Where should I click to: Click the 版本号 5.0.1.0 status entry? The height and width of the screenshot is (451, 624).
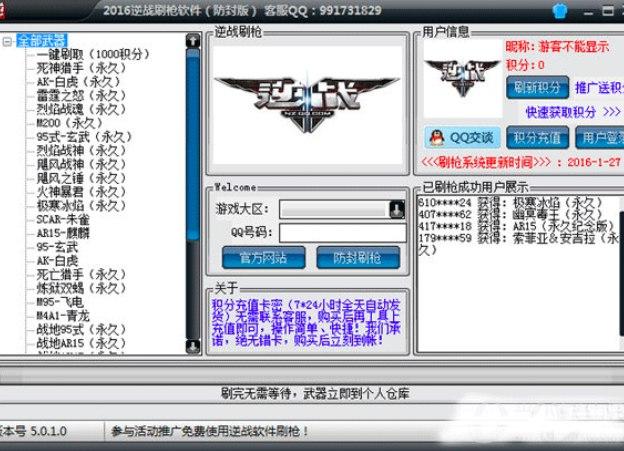[x=33, y=431]
